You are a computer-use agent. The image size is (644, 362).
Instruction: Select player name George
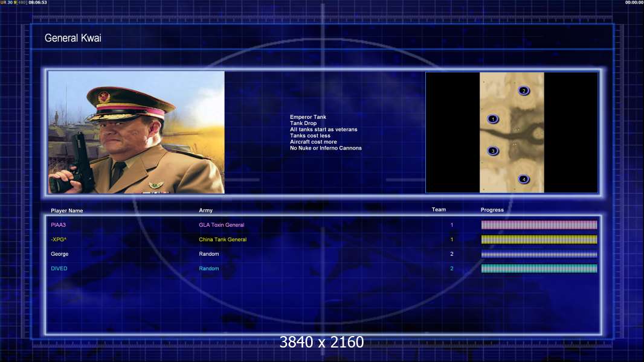pyautogui.click(x=60, y=254)
